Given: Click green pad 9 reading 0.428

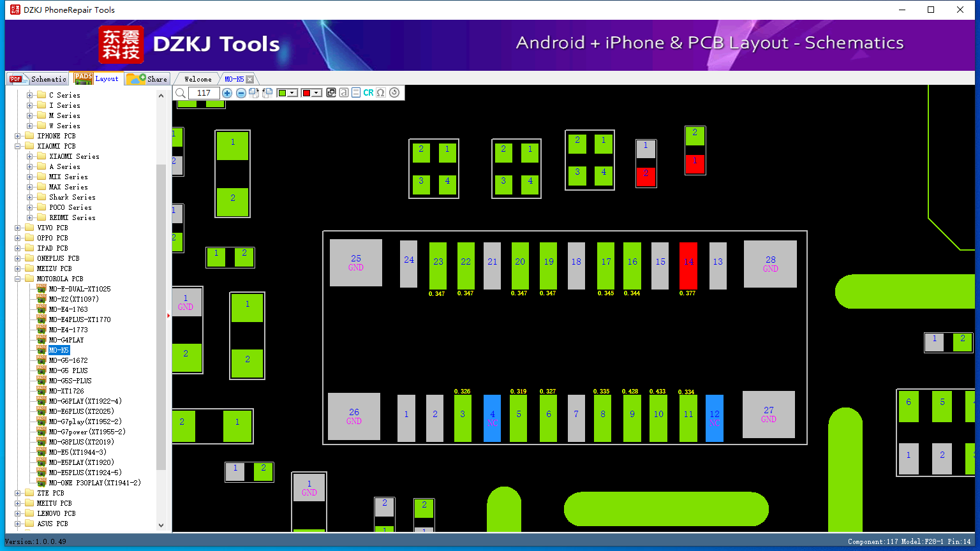Looking at the screenshot, I should tap(632, 418).
